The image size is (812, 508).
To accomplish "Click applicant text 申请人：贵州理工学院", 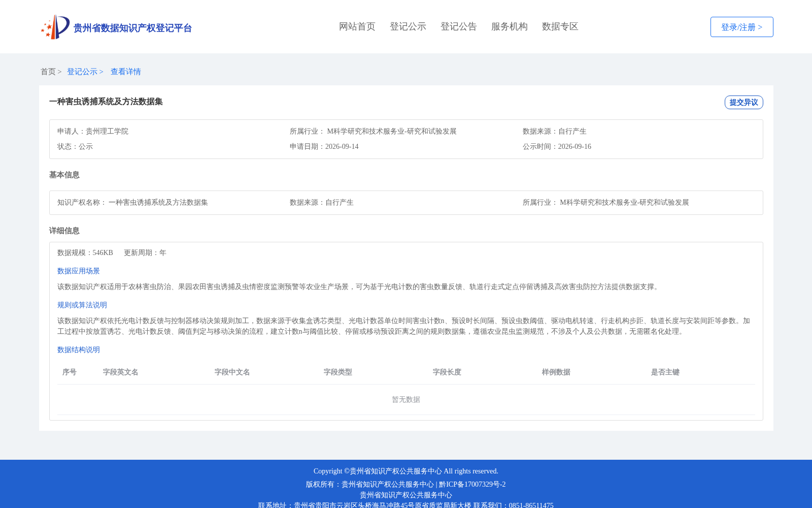I will (93, 131).
